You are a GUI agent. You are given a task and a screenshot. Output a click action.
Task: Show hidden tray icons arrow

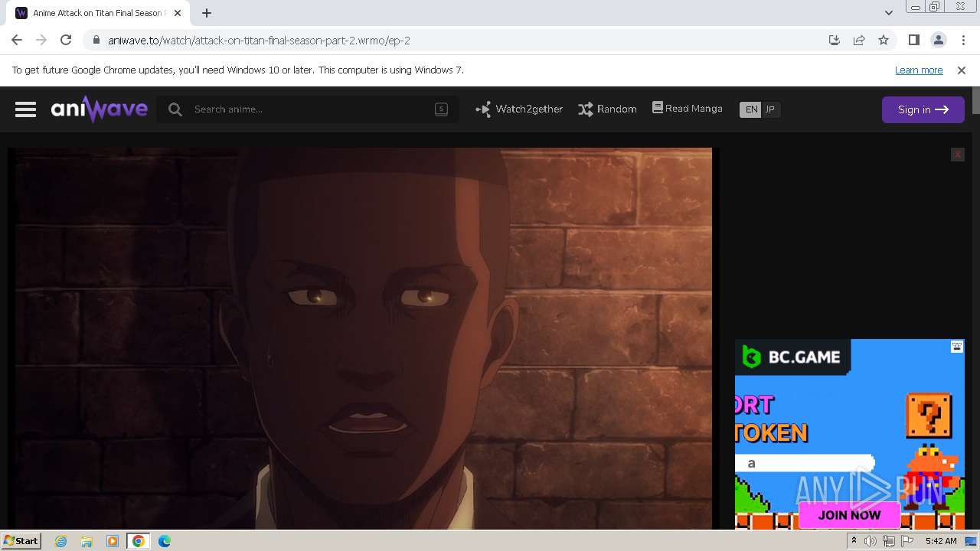coord(854,541)
